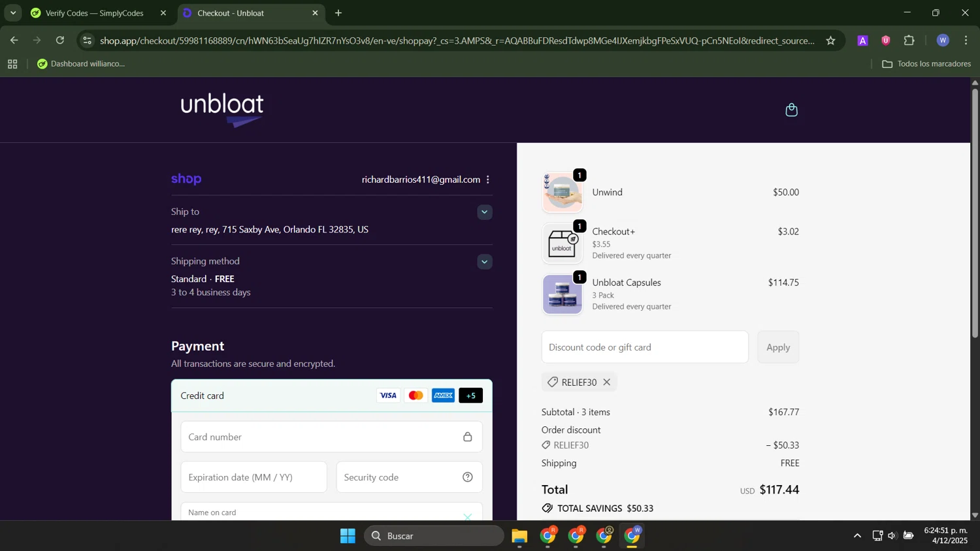View site information icon
Viewport: 980px width, 551px height.
pos(88,40)
